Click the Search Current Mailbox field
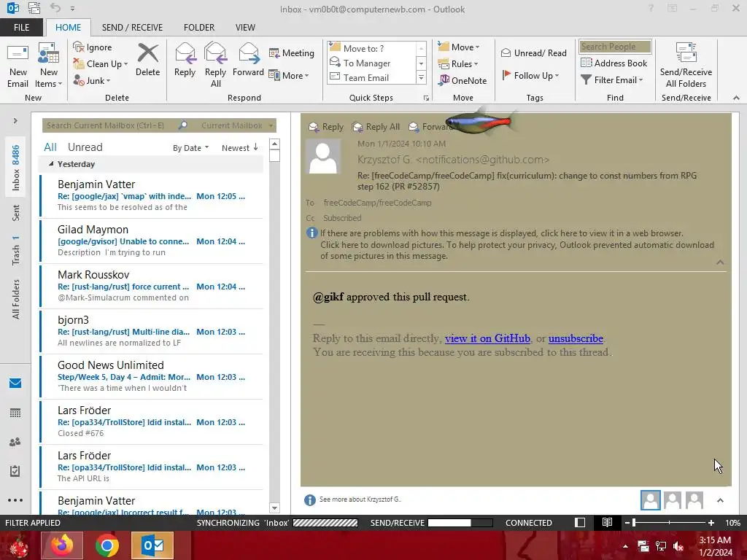The image size is (747, 560). (x=109, y=125)
